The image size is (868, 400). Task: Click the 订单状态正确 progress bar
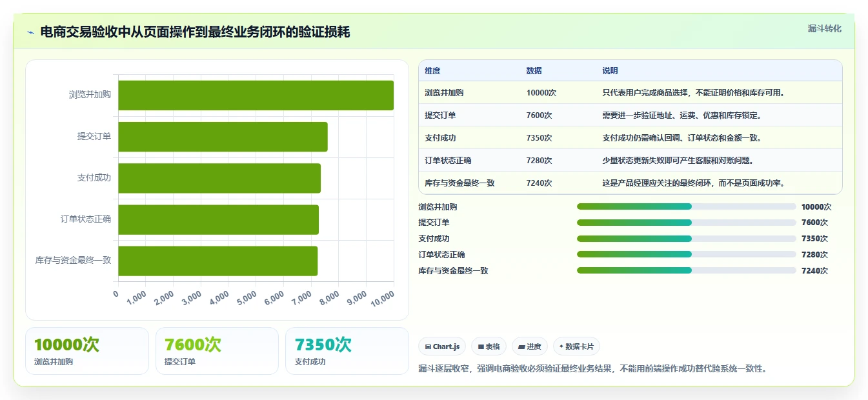(x=687, y=254)
